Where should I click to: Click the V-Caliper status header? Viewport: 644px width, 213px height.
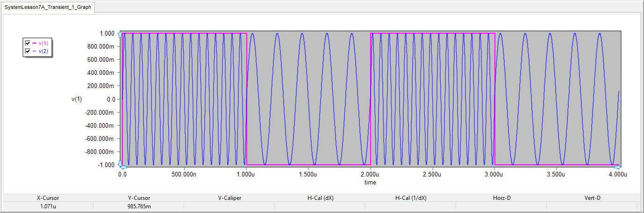[229, 198]
